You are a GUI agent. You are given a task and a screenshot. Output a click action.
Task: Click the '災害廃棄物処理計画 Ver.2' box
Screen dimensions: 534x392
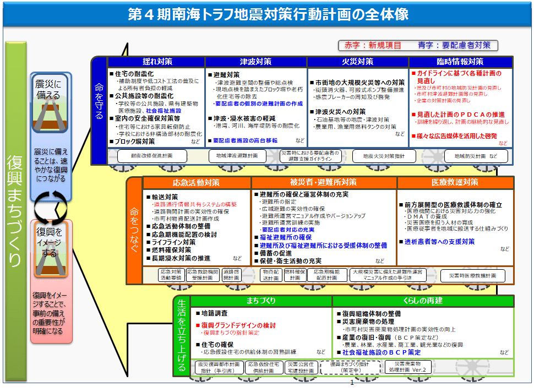pyautogui.click(x=407, y=367)
